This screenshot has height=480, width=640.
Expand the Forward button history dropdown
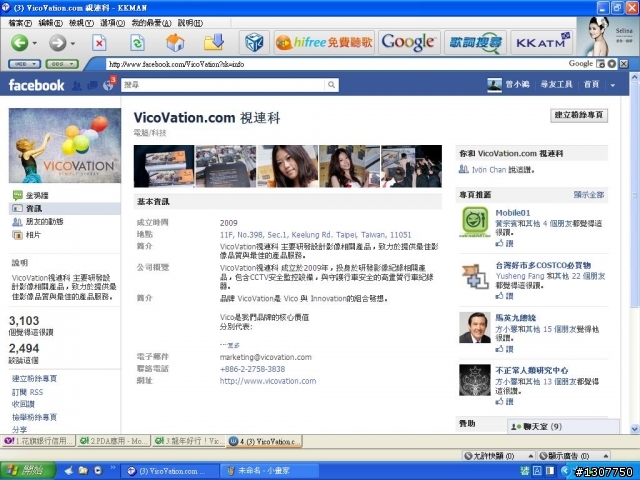tap(73, 43)
